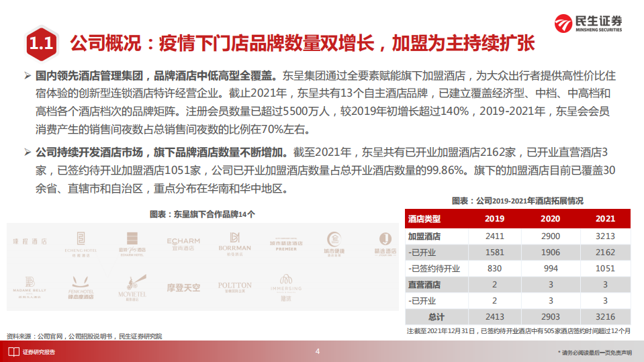Click the table footnote starting 注:截至2021年12月31日

(x=518, y=331)
